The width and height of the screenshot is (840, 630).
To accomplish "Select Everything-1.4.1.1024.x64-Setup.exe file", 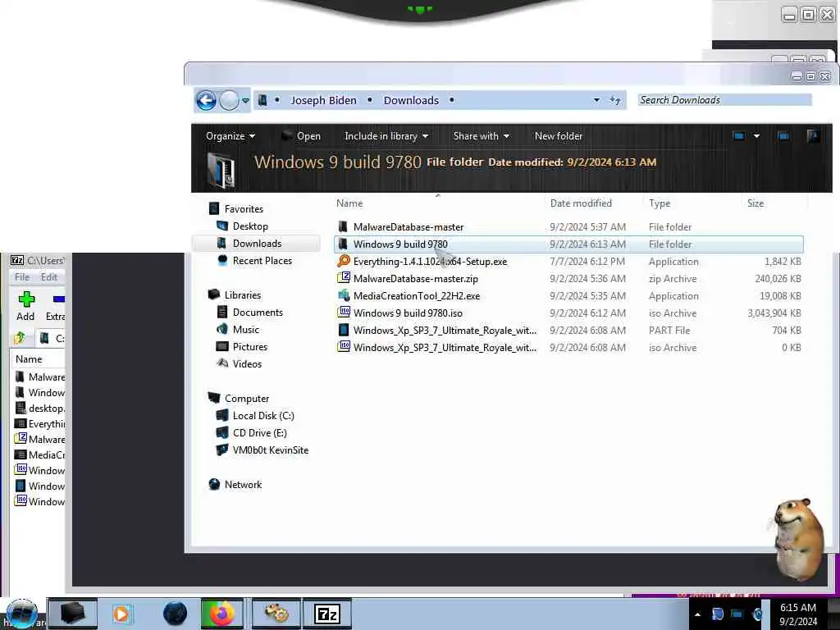I will (x=568, y=262).
